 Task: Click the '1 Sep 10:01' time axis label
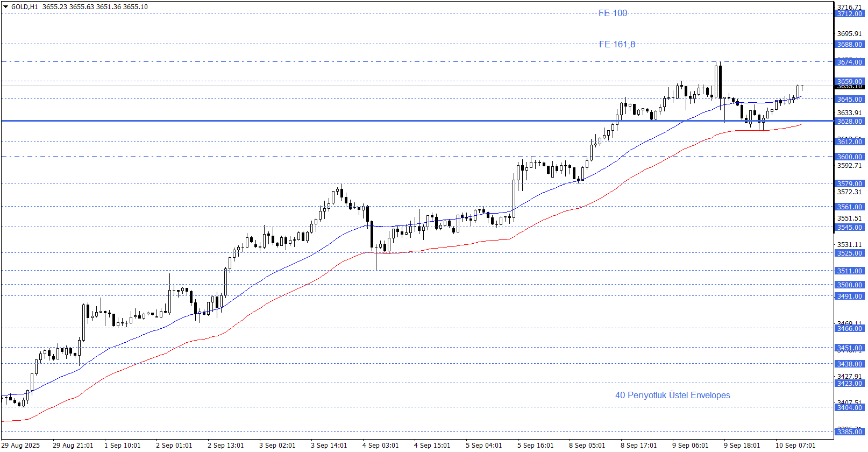click(x=123, y=446)
